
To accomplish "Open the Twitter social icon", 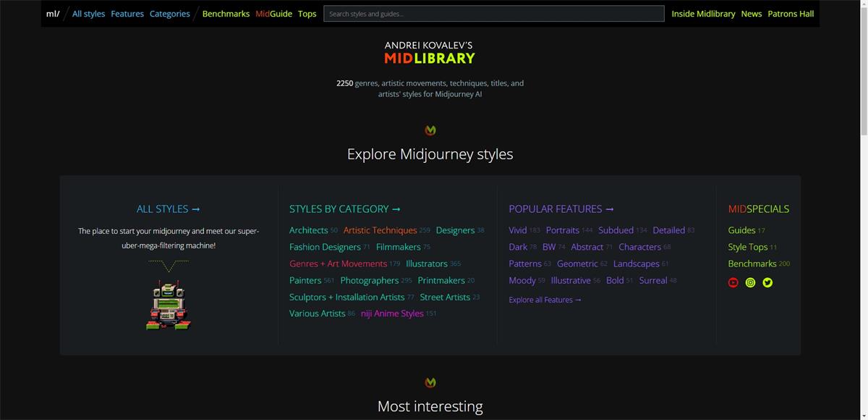I will tap(767, 282).
